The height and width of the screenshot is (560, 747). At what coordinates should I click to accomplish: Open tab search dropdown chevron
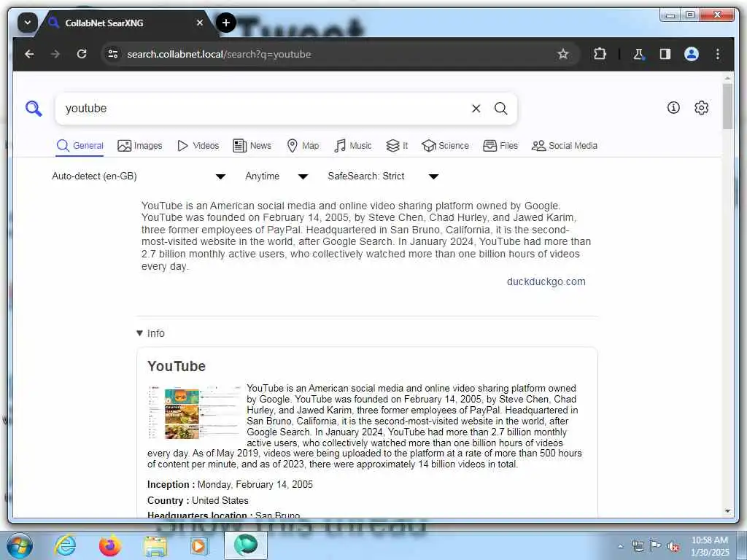tap(28, 23)
